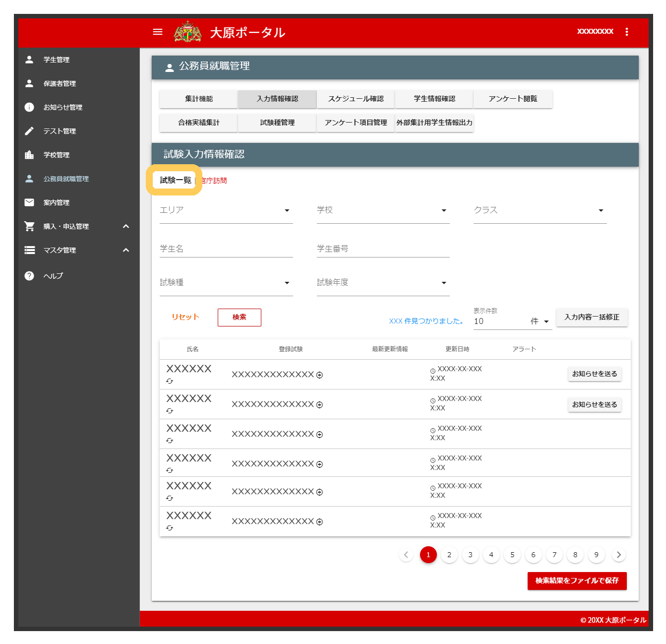
Task: Select the 外部集計用学生情報出力 tab
Action: (434, 123)
